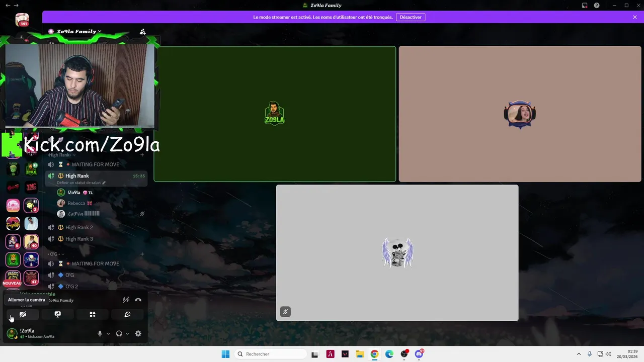Join the O'G 2 voice channel

[96, 287]
